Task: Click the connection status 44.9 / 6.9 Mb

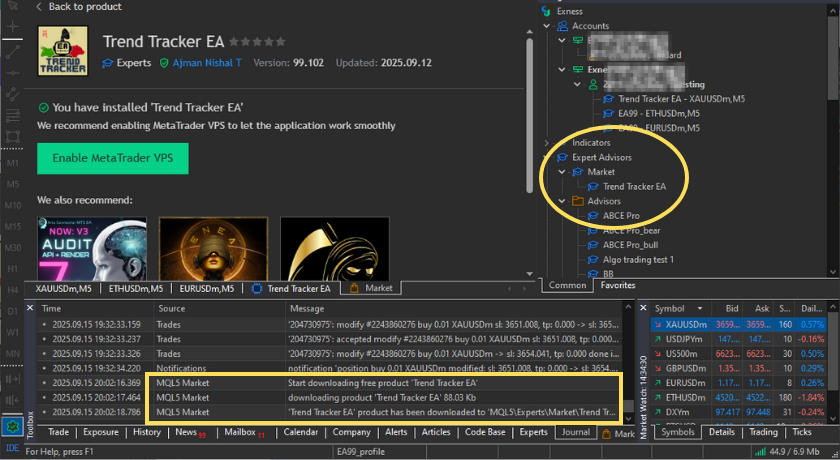Action: [x=788, y=451]
